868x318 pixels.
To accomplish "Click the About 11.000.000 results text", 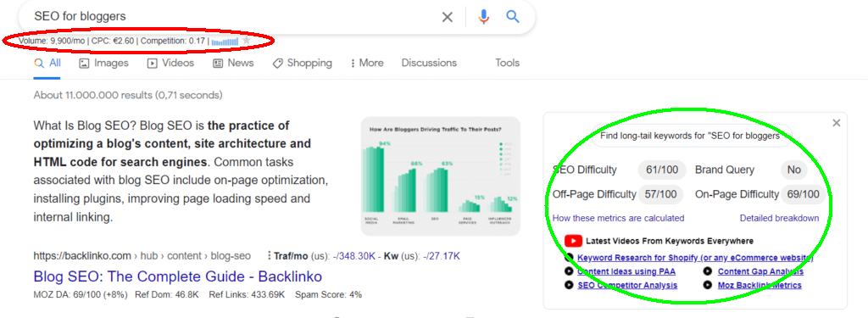I will coord(128,95).
